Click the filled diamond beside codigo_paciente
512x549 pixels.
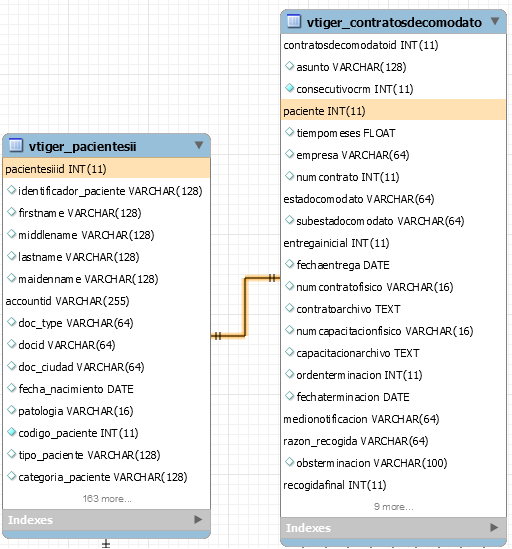click(12, 432)
